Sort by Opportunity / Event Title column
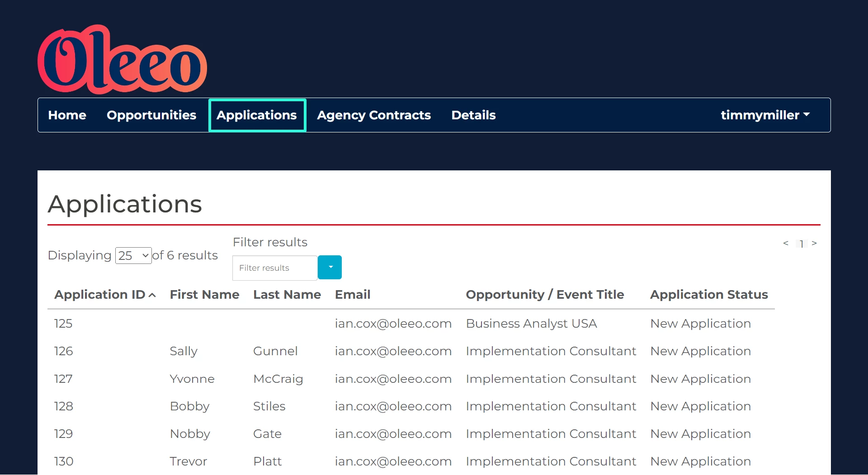The height and width of the screenshot is (475, 868). point(545,295)
